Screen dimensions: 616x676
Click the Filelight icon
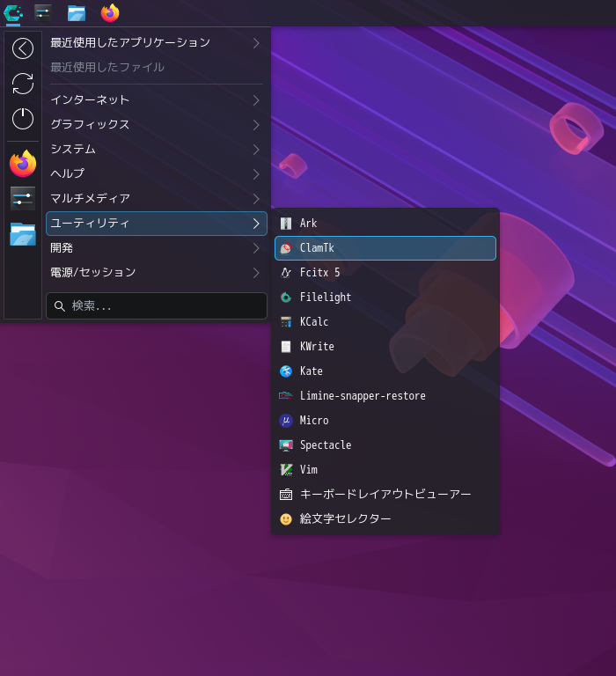pyautogui.click(x=286, y=297)
